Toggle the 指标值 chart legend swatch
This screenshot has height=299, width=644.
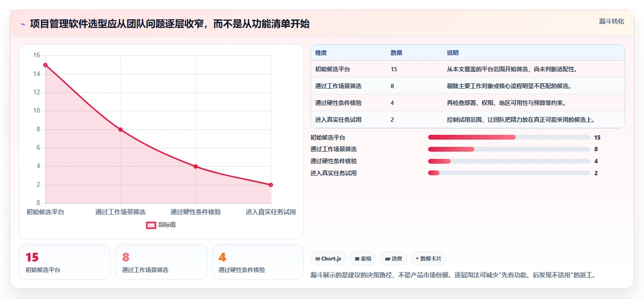point(151,225)
